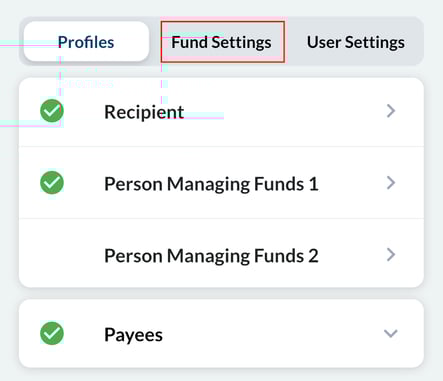Viewport: 443px width, 381px height.
Task: Select the Profiles tab
Action: pyautogui.click(x=86, y=42)
